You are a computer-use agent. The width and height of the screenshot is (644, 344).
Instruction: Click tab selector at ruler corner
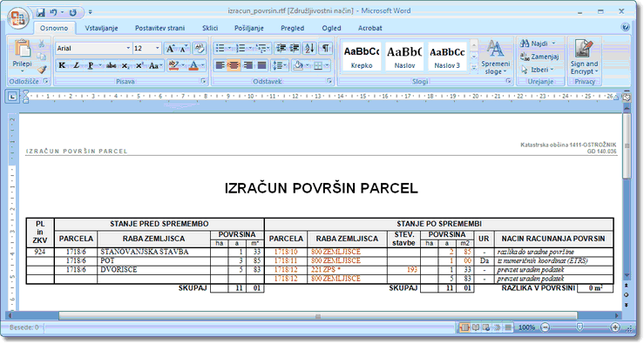[x=12, y=97]
